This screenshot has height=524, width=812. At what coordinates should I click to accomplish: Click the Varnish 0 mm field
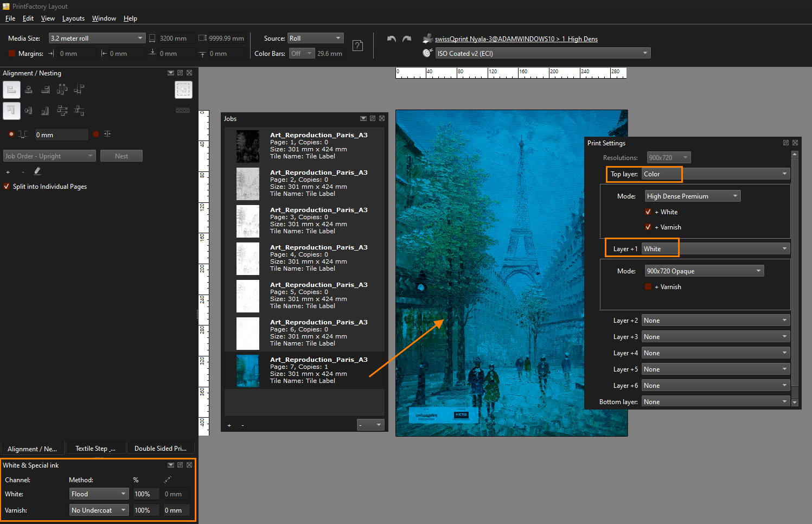point(176,510)
